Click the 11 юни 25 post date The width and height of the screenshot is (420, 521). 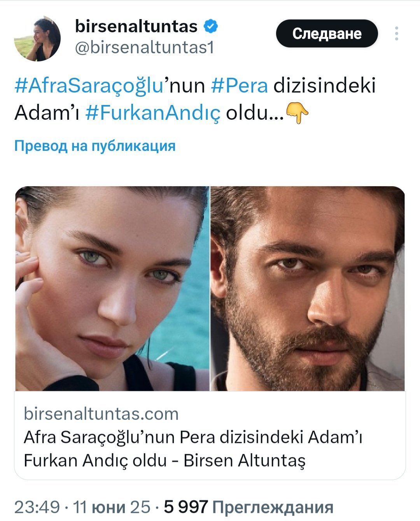coord(112,507)
